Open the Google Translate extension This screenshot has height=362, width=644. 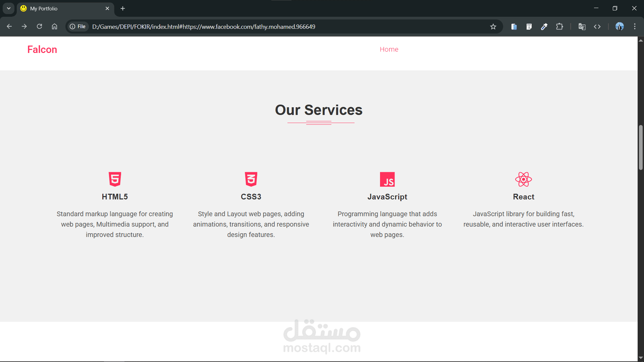[582, 26]
